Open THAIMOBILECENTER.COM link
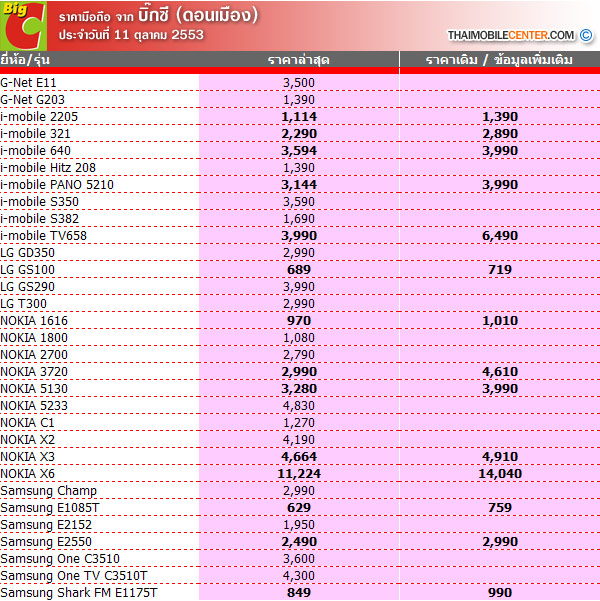 [511, 35]
